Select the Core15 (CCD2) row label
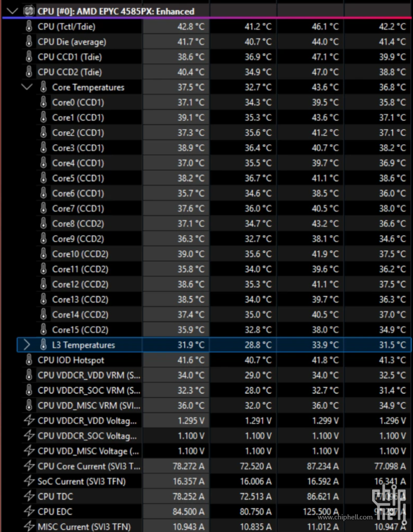413x532 pixels. point(80,330)
